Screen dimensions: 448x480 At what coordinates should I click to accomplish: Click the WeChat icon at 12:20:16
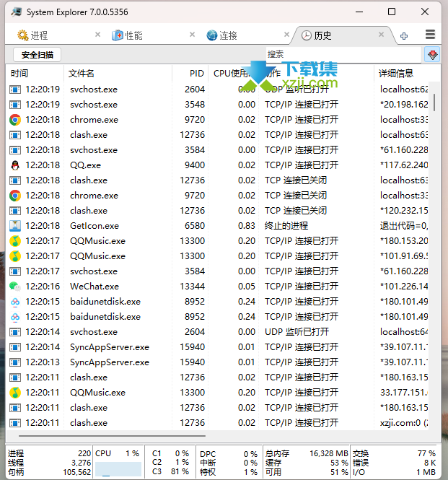(15, 287)
